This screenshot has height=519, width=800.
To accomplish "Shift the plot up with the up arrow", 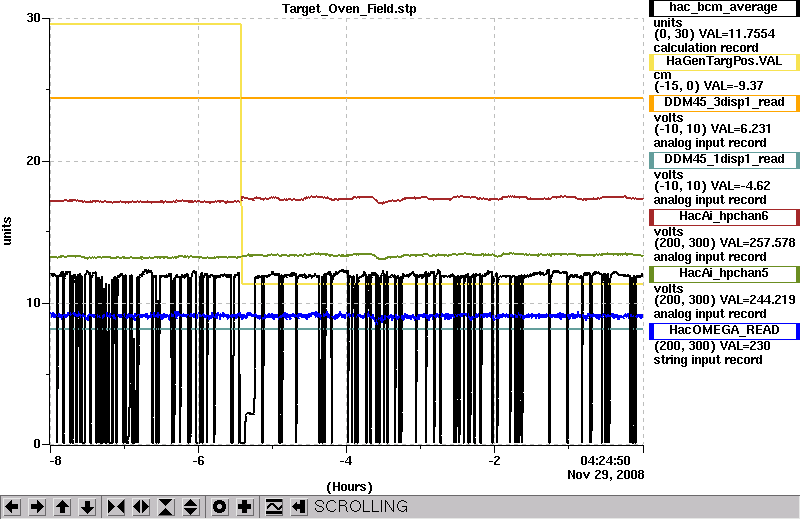I will pyautogui.click(x=62, y=507).
